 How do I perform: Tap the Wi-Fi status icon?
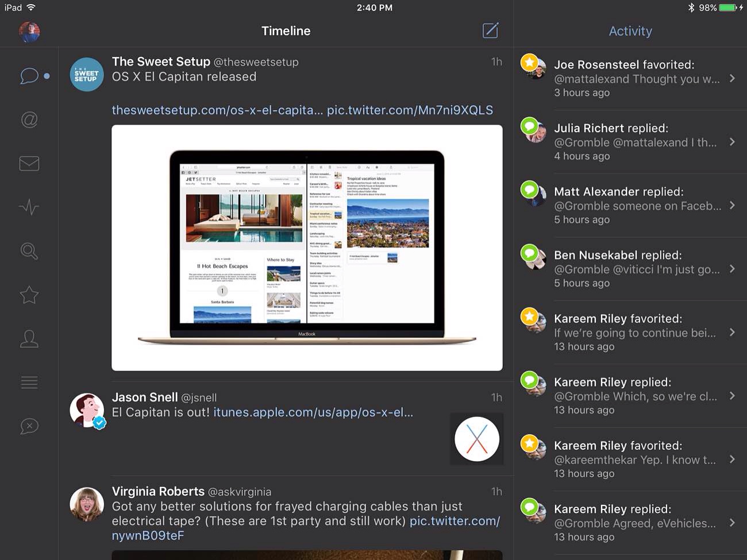point(31,7)
